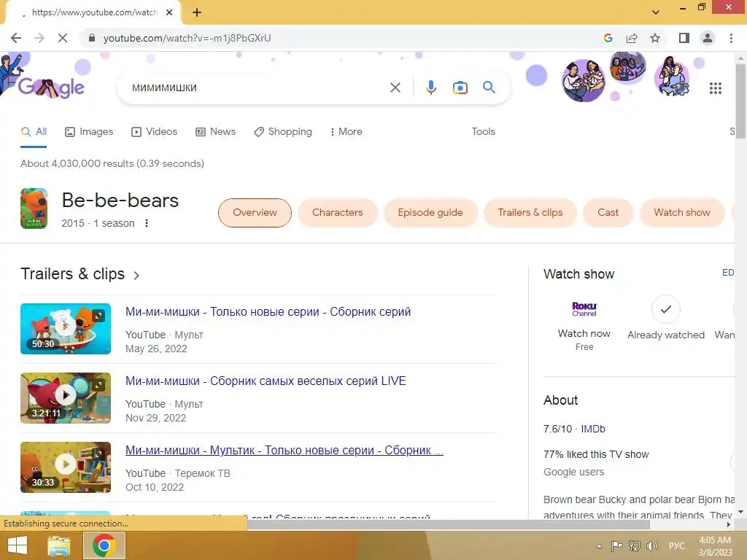This screenshot has height=560, width=747.
Task: Select the Trailers & clips chip
Action: pos(530,213)
